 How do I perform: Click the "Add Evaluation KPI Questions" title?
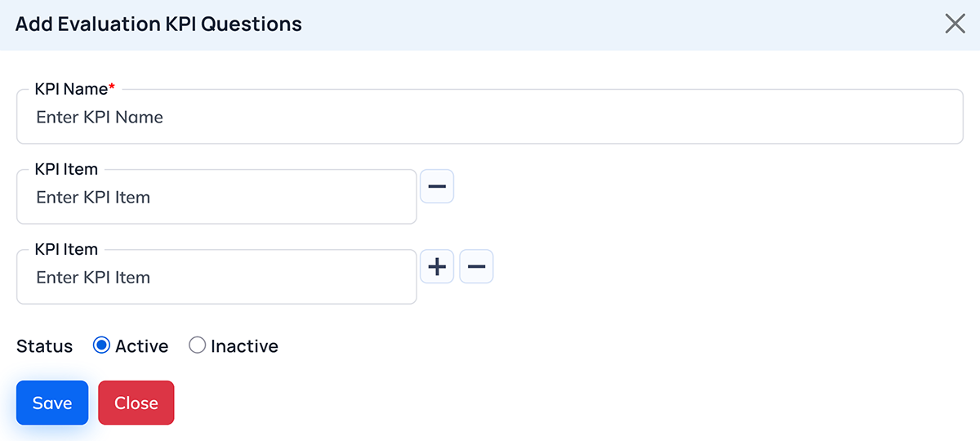pos(158,24)
